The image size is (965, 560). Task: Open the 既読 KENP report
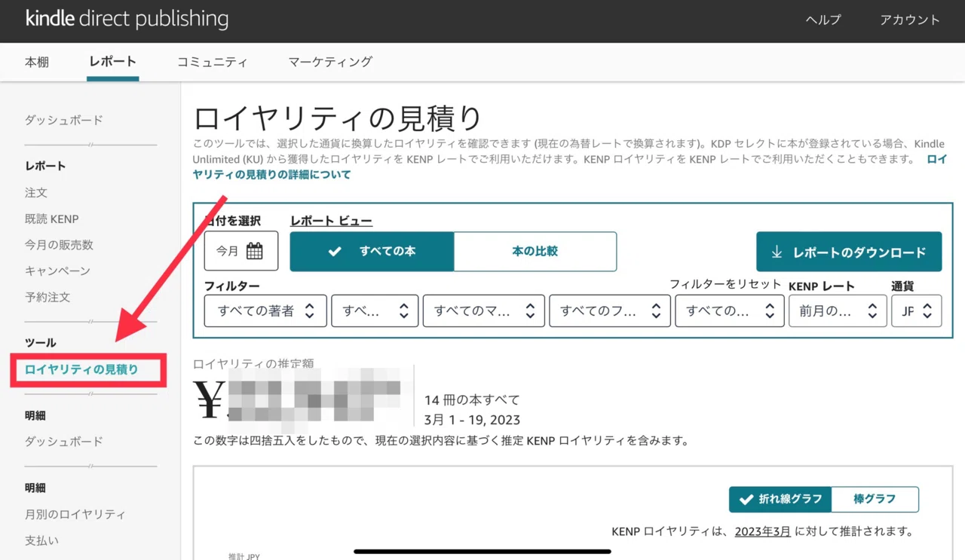point(52,219)
